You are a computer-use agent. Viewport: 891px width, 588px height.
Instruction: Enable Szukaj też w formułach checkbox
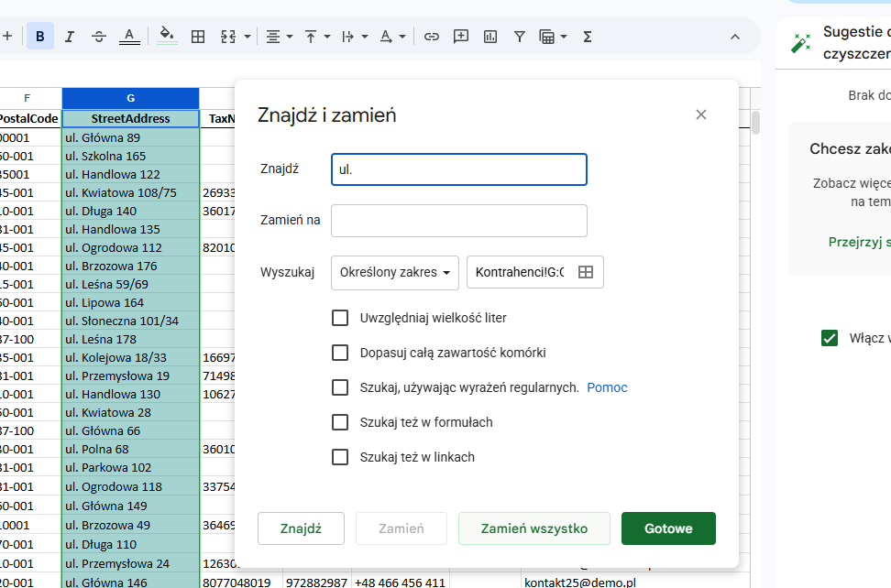[x=340, y=422]
